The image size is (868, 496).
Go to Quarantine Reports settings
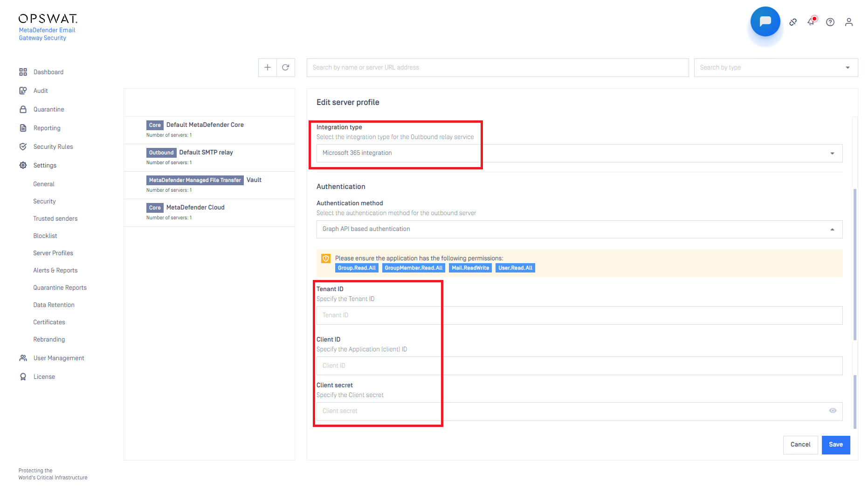(60, 287)
